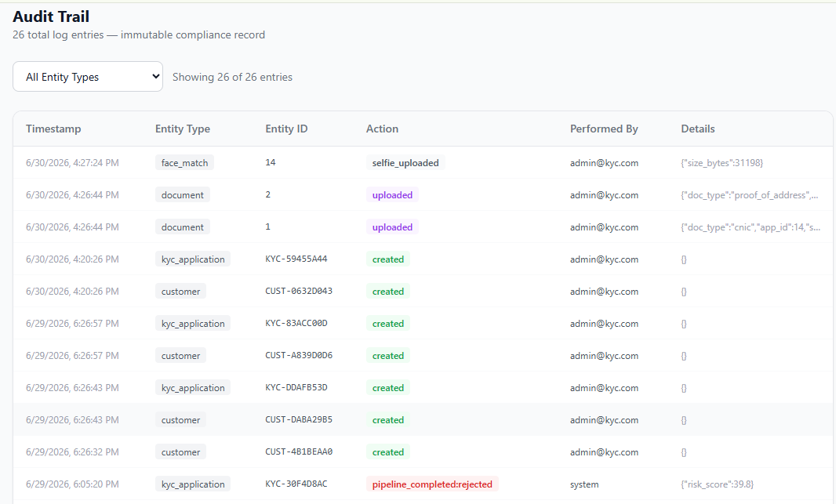Click the Details column header
The height and width of the screenshot is (504, 836).
[698, 129]
